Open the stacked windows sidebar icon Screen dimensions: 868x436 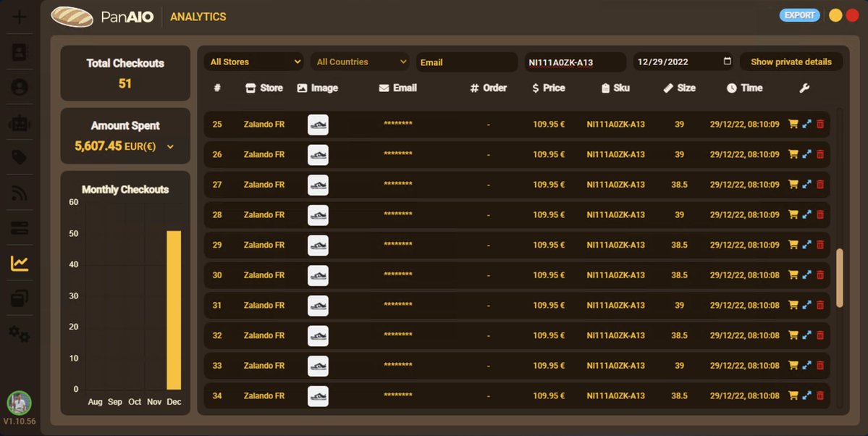coord(20,298)
